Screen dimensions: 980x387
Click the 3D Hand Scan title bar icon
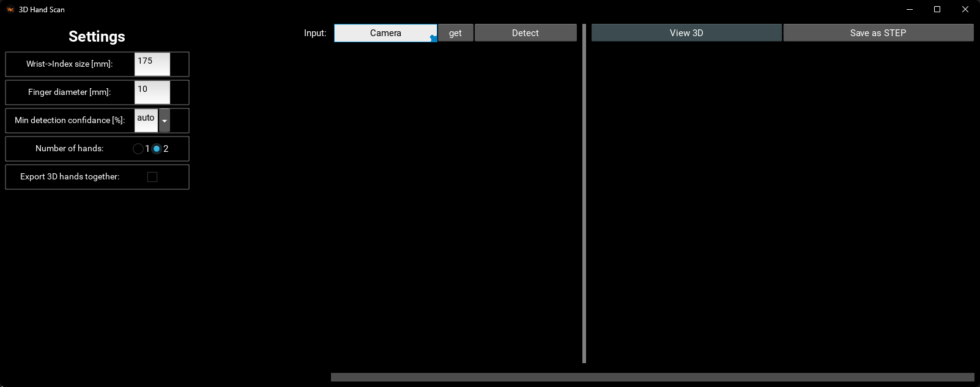point(10,9)
